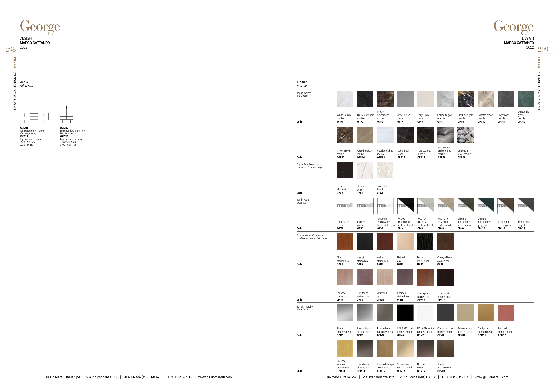Pick the Calacatta violet marble swatch

tap(465, 135)
